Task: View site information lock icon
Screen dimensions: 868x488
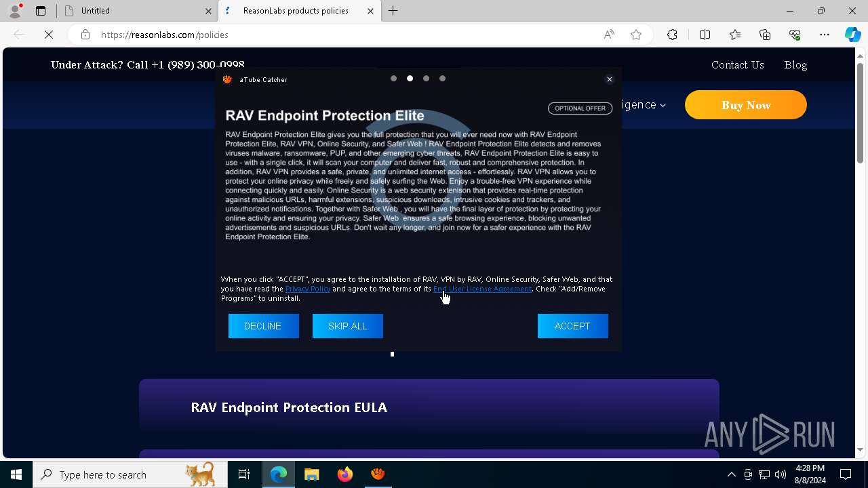Action: (x=85, y=35)
